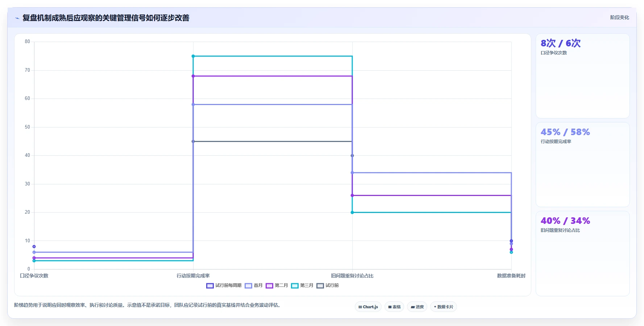
Task: Click the 行动按期完成率 card caption
Action: (x=556, y=142)
